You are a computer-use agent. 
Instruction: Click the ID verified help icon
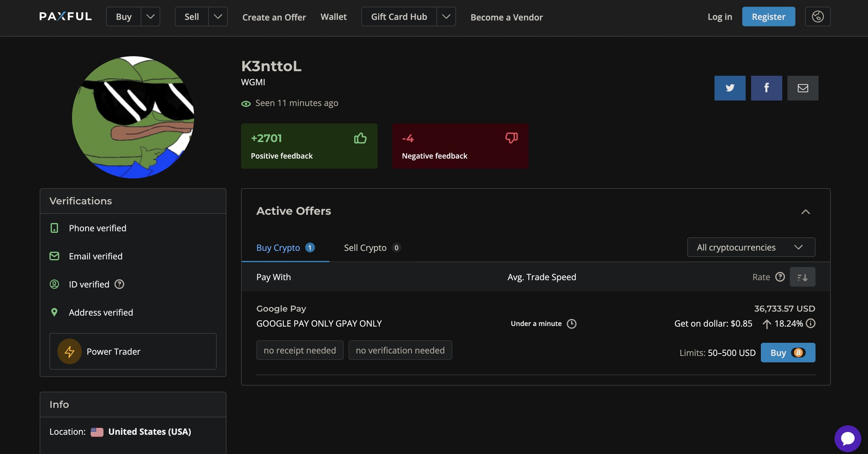pyautogui.click(x=119, y=284)
